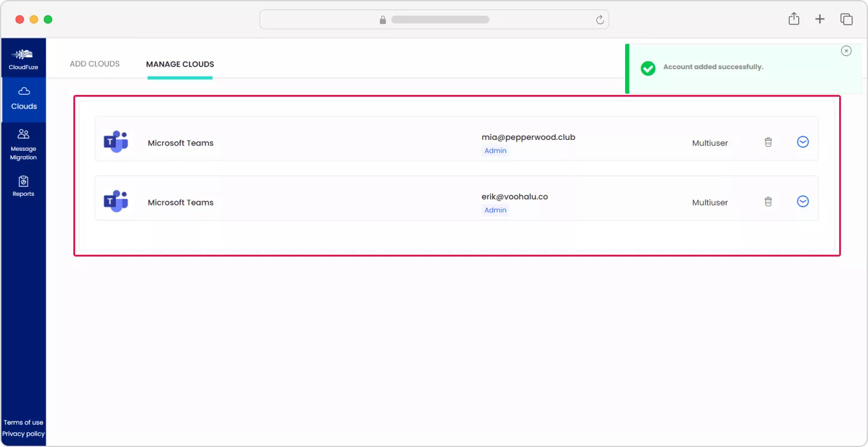Image resolution: width=868 pixels, height=447 pixels.
Task: Click Microsoft Teams logo in mia@pepperwood.club row
Action: 116,142
